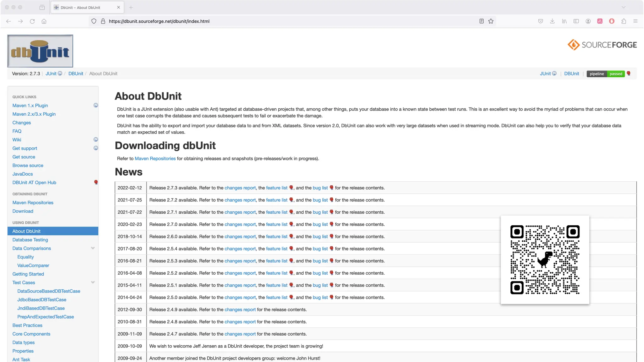Screen dimensions: 644x362
Task: Click the pipeline passed status badge
Action: [606, 74]
